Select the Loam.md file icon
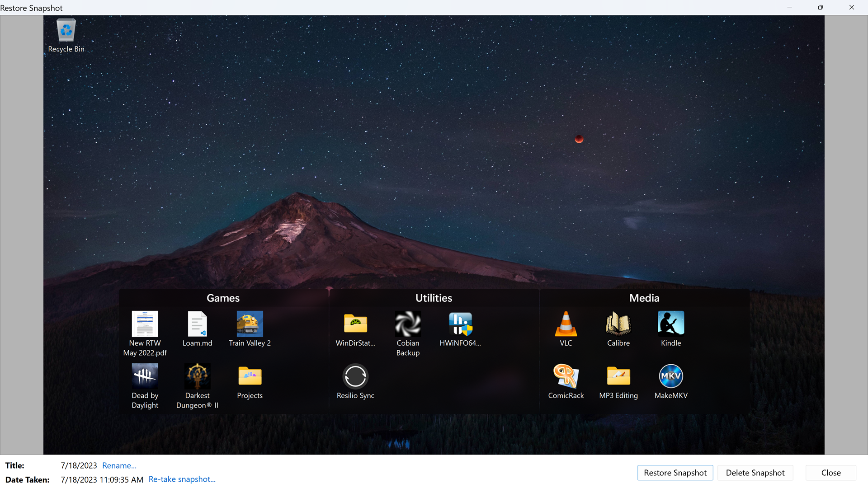 (x=197, y=324)
